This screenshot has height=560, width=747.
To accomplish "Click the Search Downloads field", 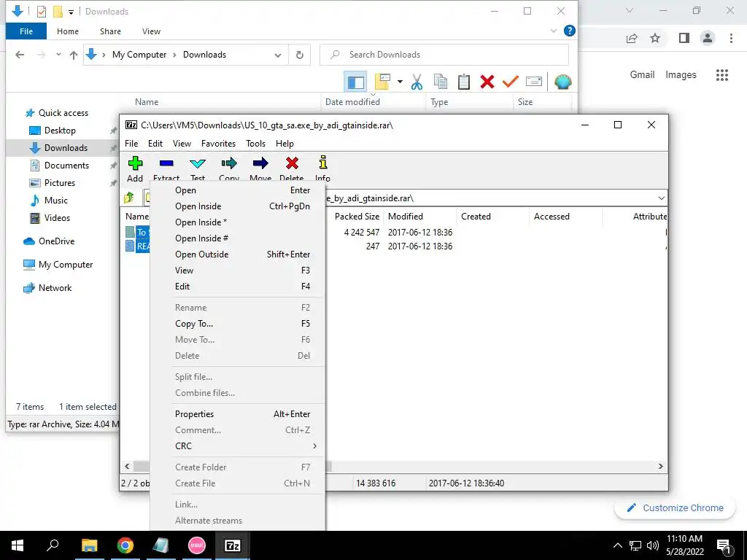I will 444,55.
